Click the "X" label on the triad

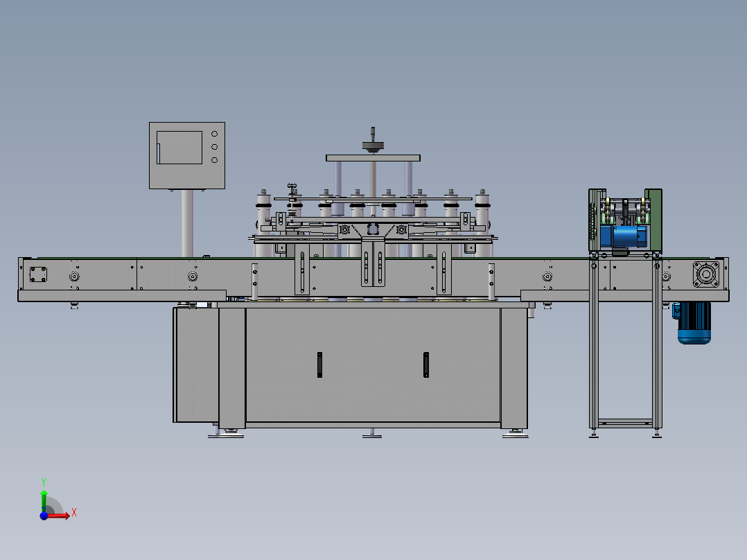74,513
